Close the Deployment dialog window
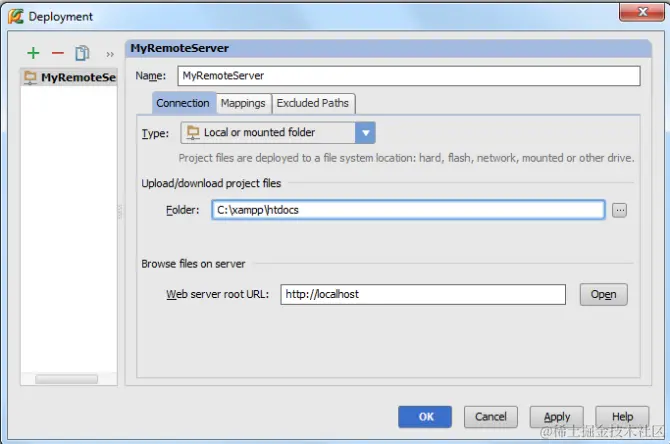This screenshot has height=444, width=670. (642, 12)
